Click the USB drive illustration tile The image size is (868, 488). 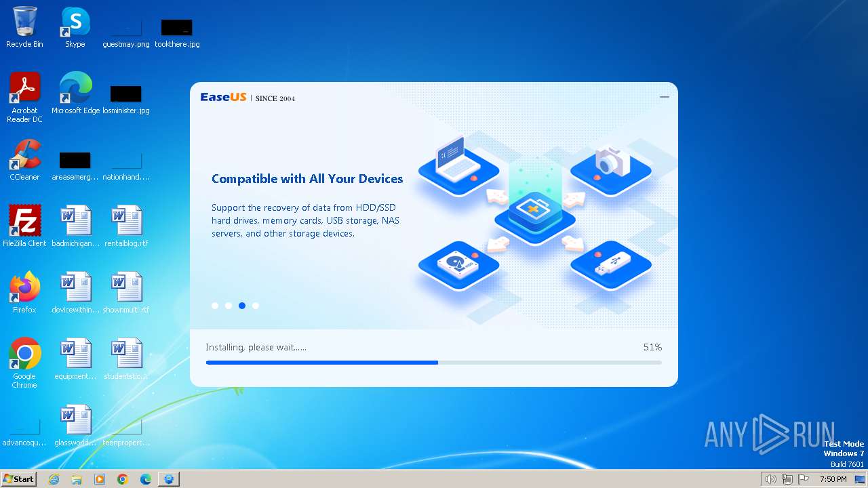[x=611, y=265]
